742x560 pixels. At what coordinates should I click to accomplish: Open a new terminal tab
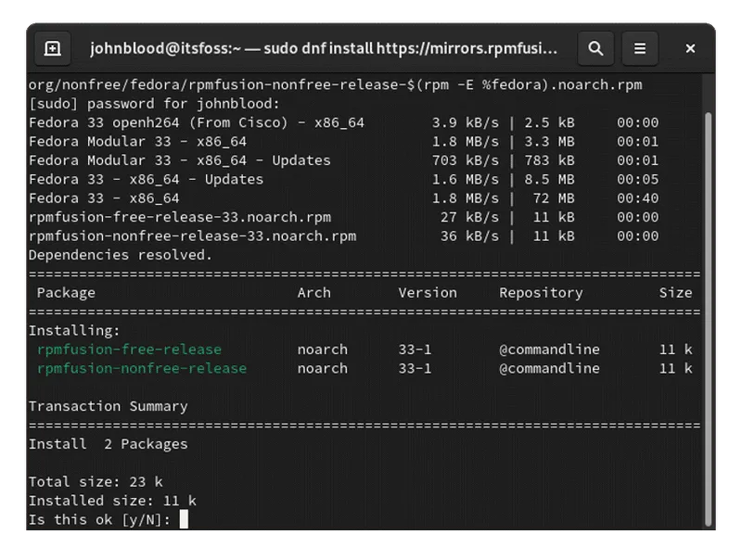pyautogui.click(x=53, y=48)
